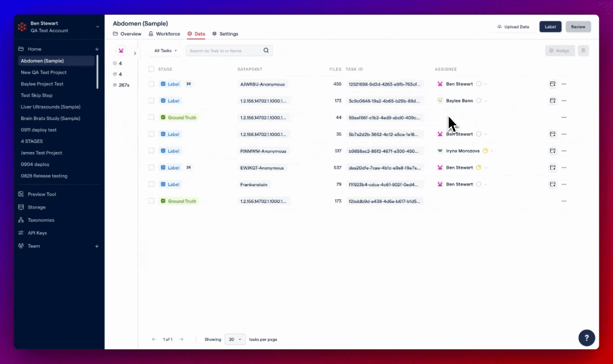Click the help question mark button
Viewport: 613px width, 364px height.
click(x=586, y=338)
